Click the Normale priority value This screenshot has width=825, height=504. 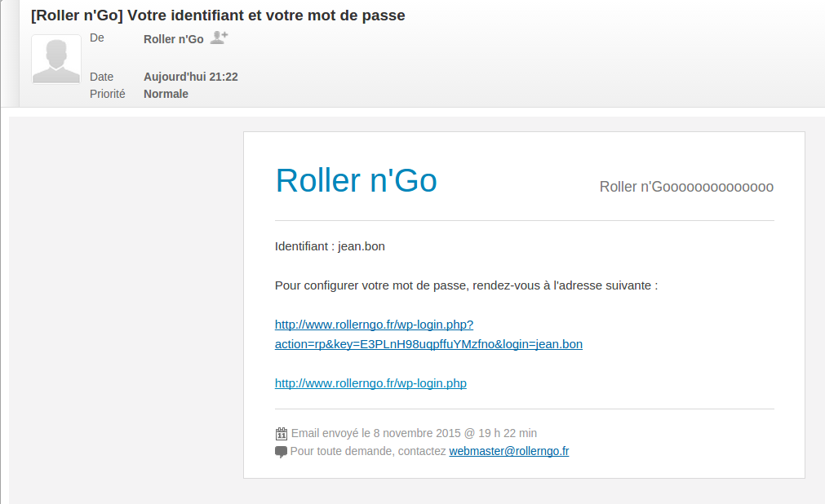[166, 94]
